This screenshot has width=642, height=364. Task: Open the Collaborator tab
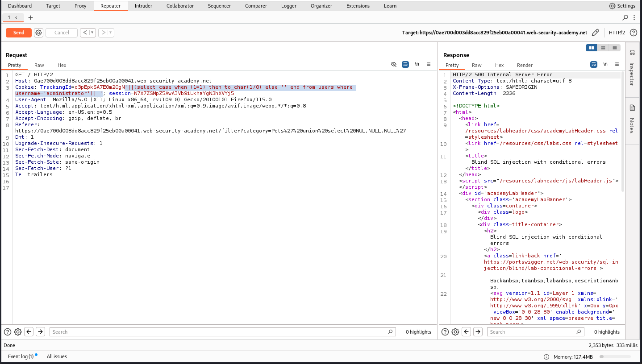pos(180,6)
